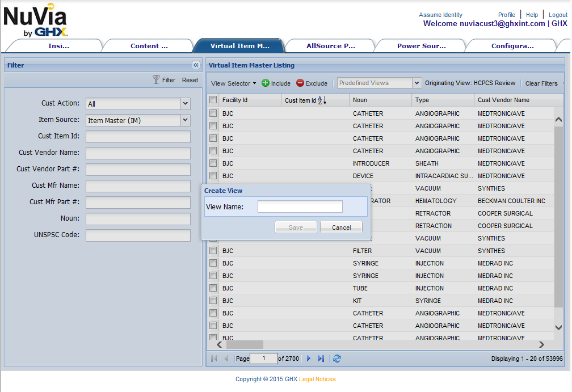Select the Virtual Item M... tab
This screenshot has height=392, width=572.
click(x=239, y=46)
